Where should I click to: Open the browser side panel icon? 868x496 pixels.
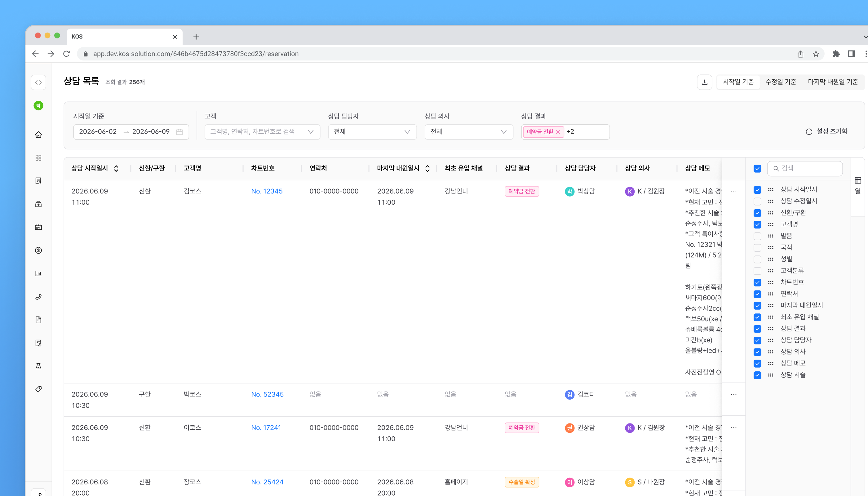click(x=852, y=54)
